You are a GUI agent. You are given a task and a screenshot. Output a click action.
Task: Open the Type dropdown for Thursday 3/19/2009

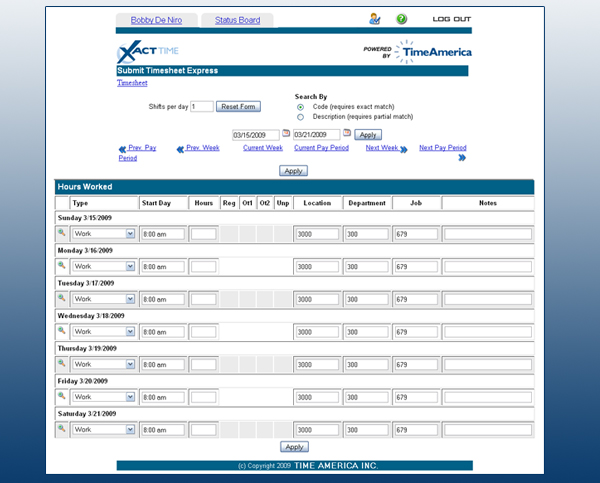[104, 364]
